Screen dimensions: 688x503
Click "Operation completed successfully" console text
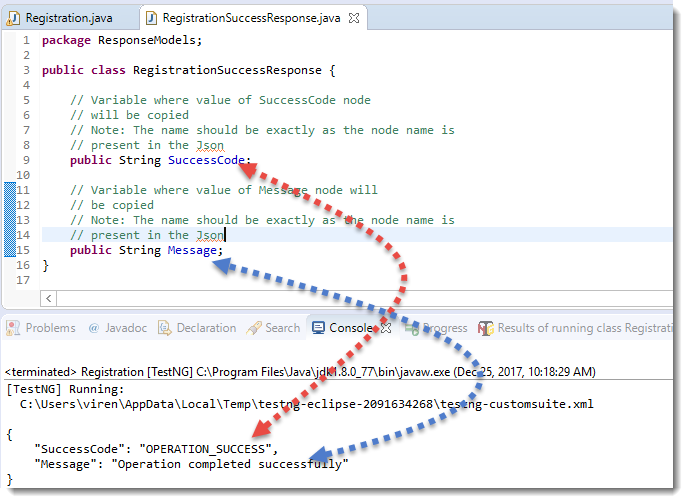(230, 464)
